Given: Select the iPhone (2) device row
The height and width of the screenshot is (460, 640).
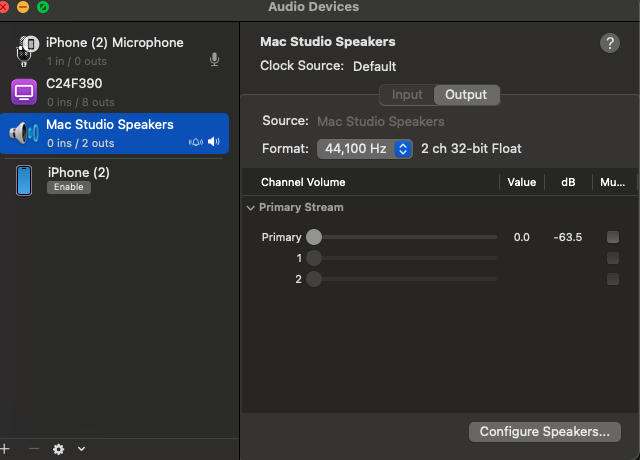Looking at the screenshot, I should 114,180.
